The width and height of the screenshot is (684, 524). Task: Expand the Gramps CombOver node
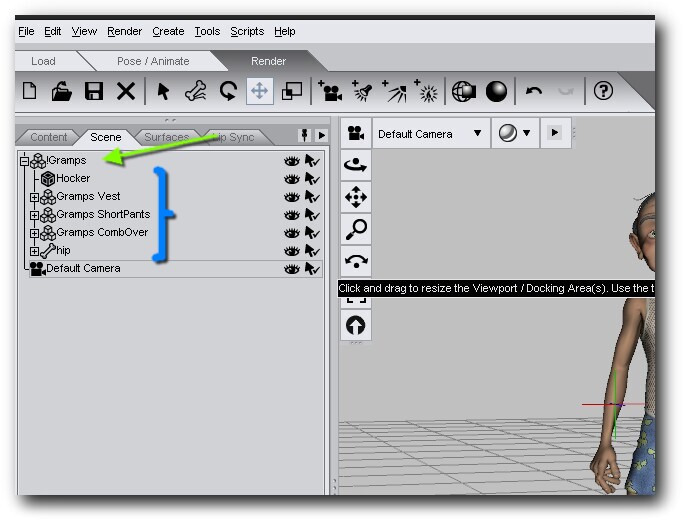34,233
